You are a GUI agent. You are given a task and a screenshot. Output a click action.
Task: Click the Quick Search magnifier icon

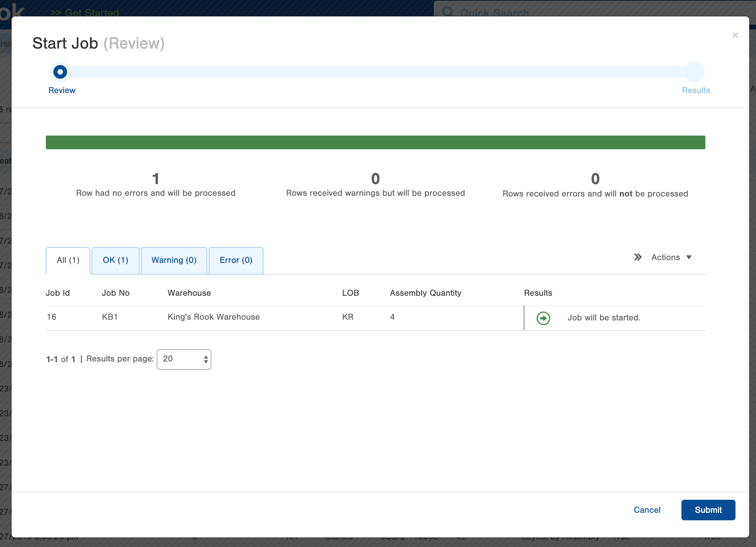click(447, 12)
